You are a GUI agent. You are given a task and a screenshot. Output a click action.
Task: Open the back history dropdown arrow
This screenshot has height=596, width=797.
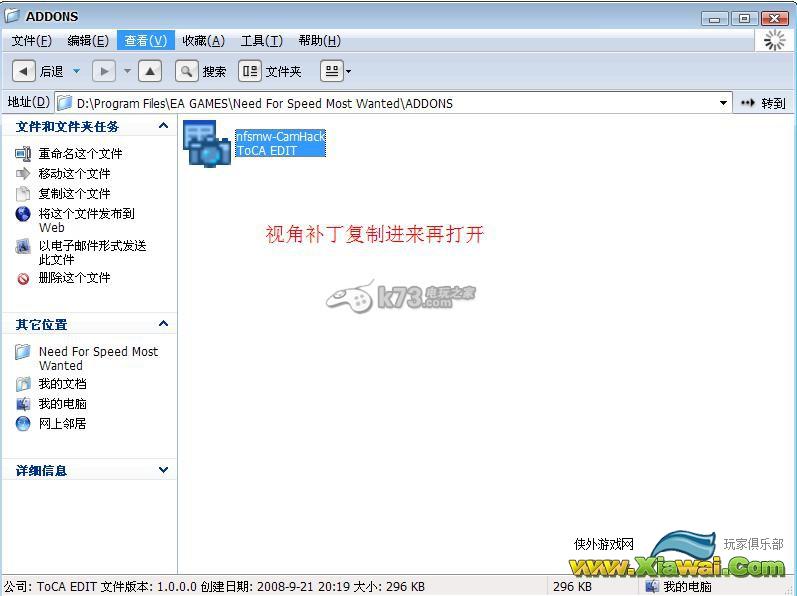pyautogui.click(x=76, y=72)
